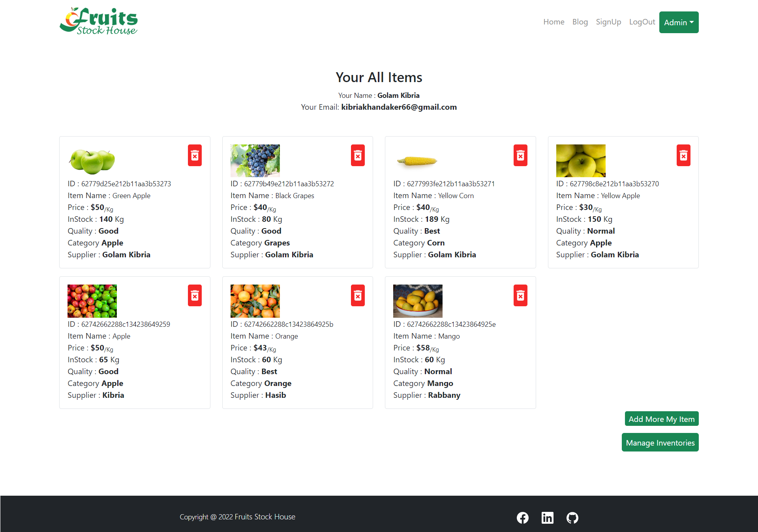Click Add More My Item button
The width and height of the screenshot is (758, 532).
(x=662, y=419)
